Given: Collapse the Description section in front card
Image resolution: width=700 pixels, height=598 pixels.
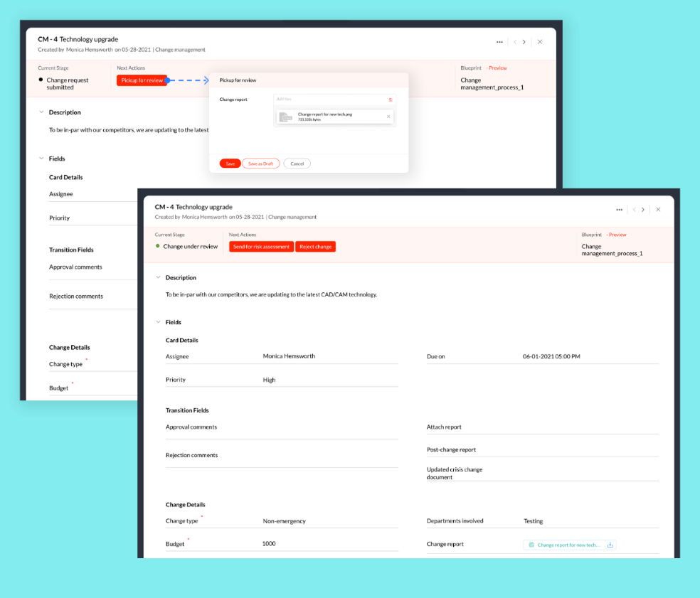Looking at the screenshot, I should tap(158, 277).
